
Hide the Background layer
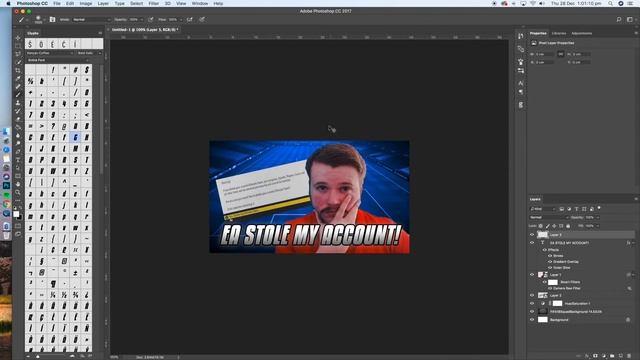point(532,320)
